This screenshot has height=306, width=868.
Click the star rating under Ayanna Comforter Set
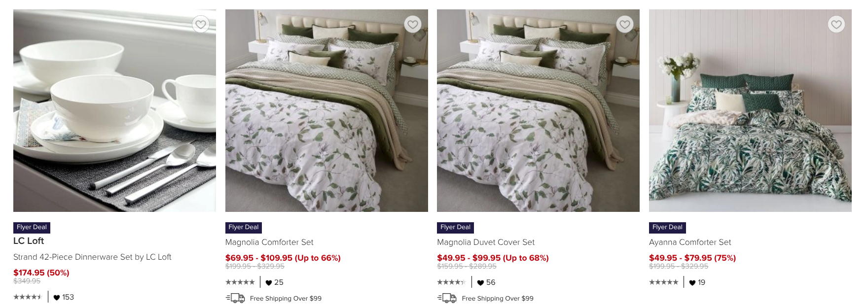pyautogui.click(x=663, y=283)
